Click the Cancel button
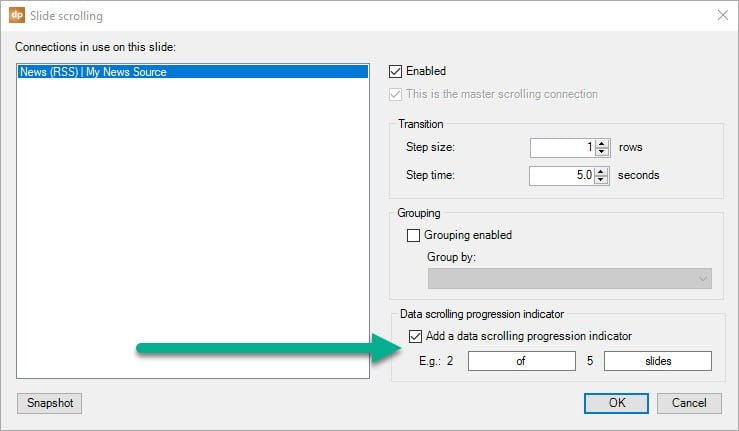 click(689, 403)
